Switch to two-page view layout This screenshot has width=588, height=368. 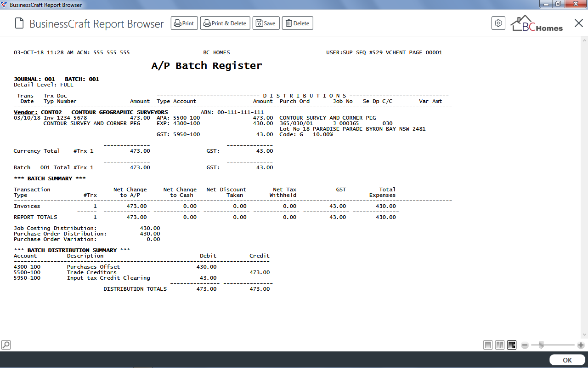tap(500, 345)
